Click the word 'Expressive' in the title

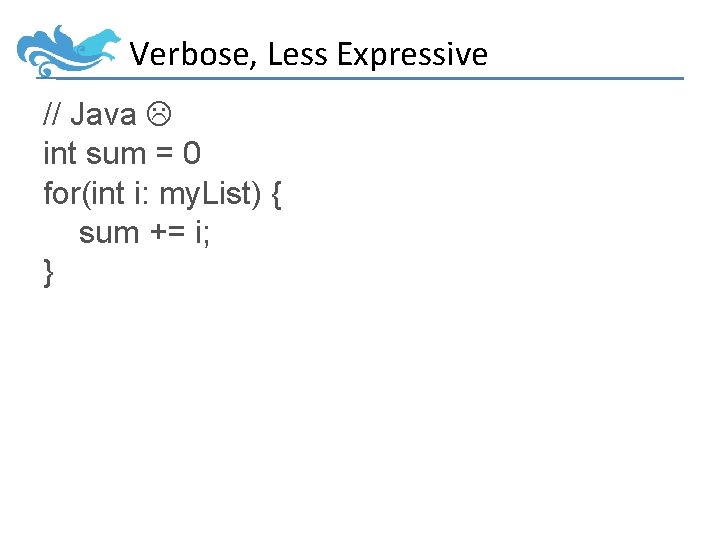coord(412,53)
